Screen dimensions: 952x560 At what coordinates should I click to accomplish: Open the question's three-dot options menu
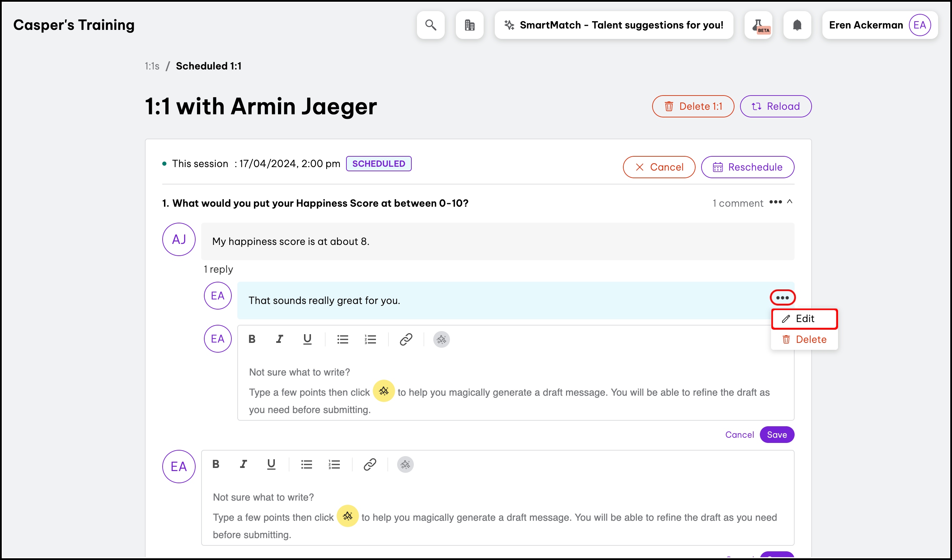775,202
